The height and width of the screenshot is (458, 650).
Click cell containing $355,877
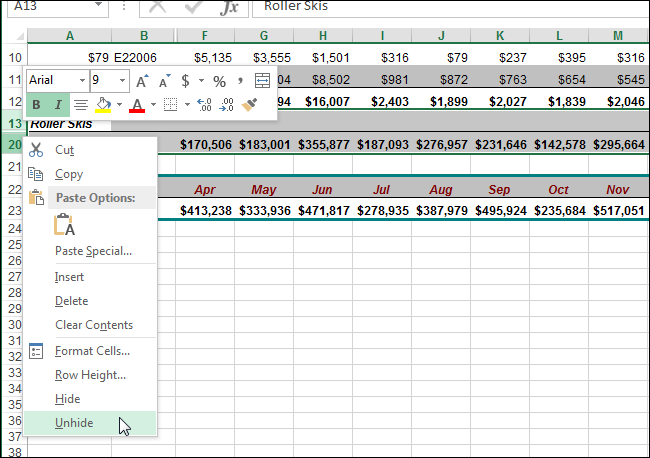pos(323,145)
